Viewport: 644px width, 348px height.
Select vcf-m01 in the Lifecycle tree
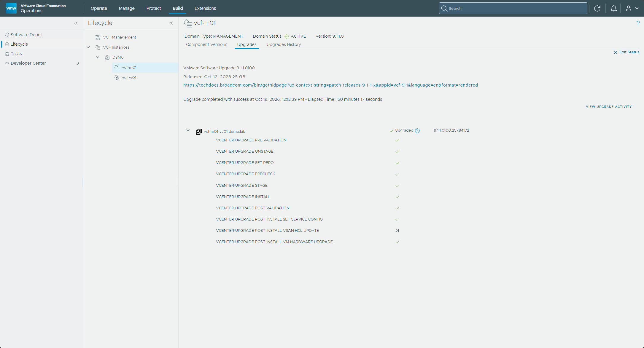click(145, 68)
